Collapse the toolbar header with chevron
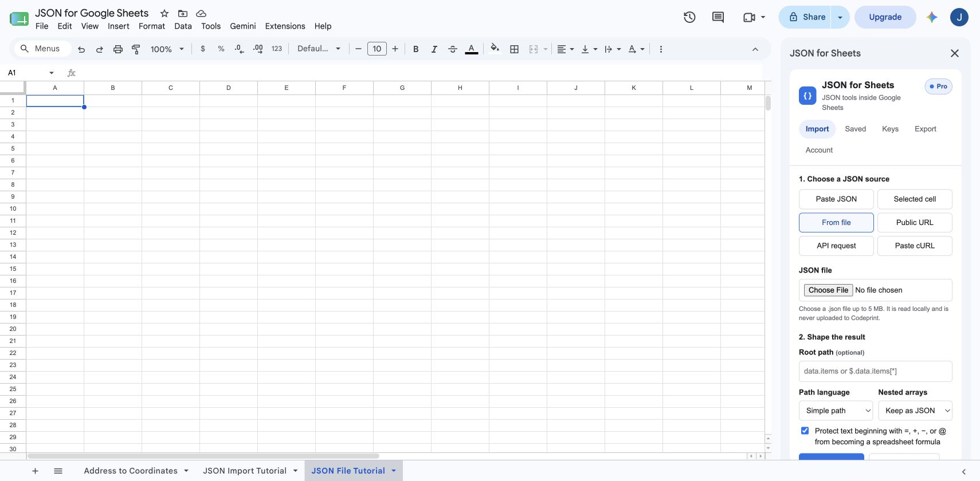Image resolution: width=980 pixels, height=481 pixels. (x=755, y=49)
